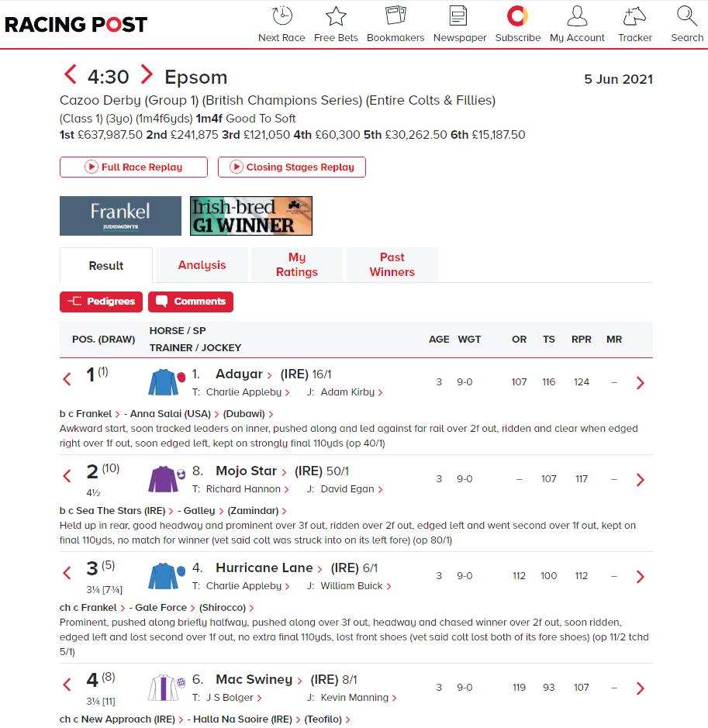Go to previous race before 4:30
708x728 pixels.
pos(70,74)
